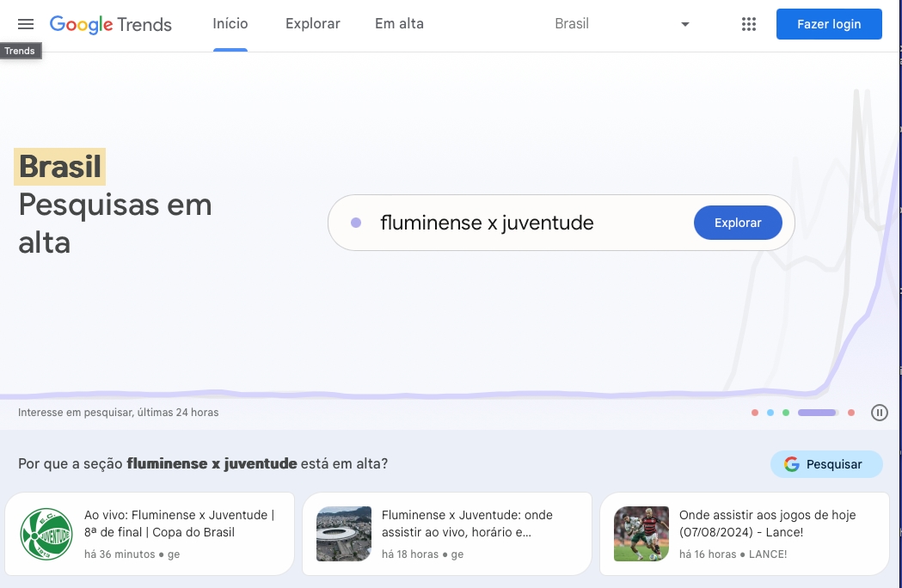
Task: Open the Em alta tab
Action: [399, 24]
